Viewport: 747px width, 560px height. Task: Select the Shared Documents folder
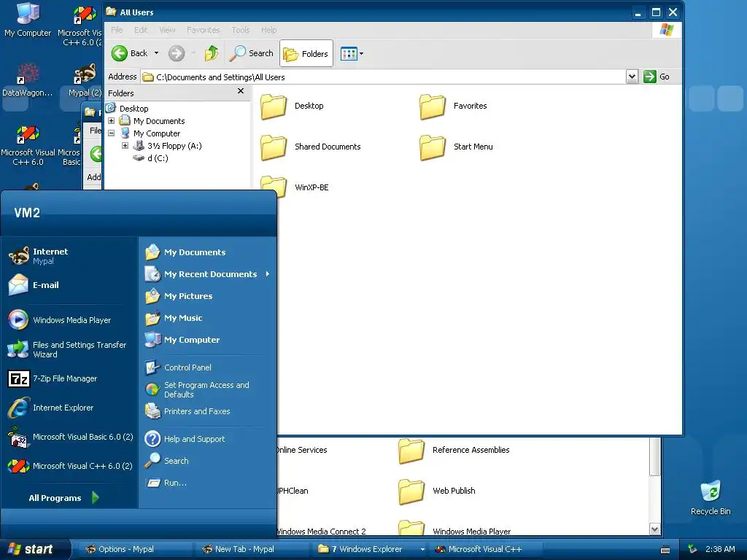(x=311, y=147)
